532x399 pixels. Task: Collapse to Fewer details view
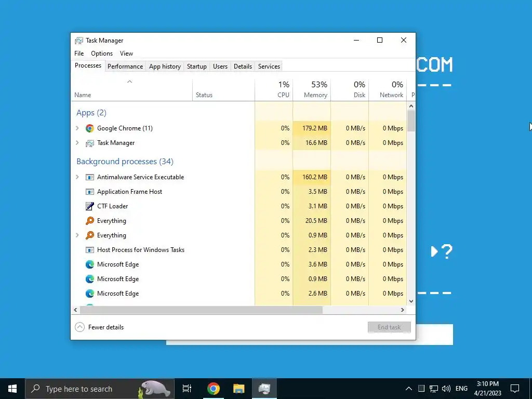[x=99, y=327]
